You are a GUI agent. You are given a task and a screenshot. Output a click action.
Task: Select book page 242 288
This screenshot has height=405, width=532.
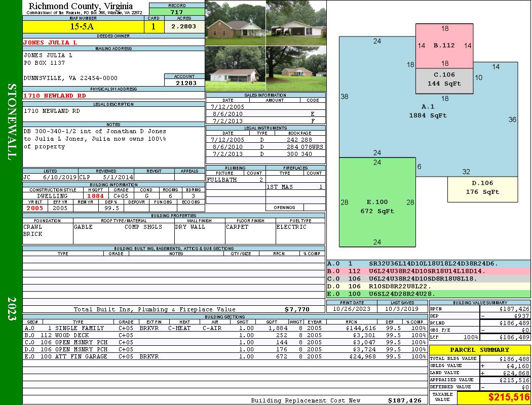coord(299,140)
